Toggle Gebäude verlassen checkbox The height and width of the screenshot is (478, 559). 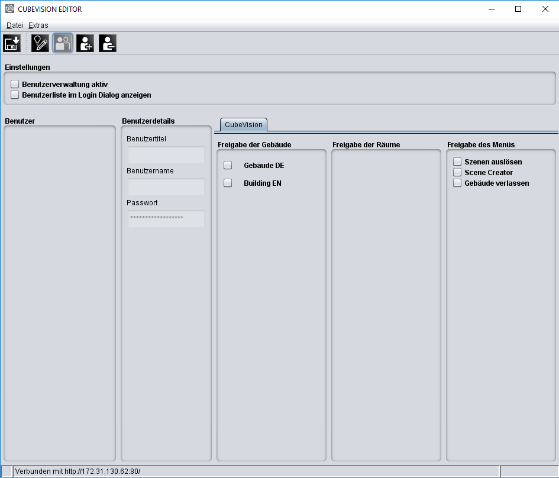(x=457, y=183)
